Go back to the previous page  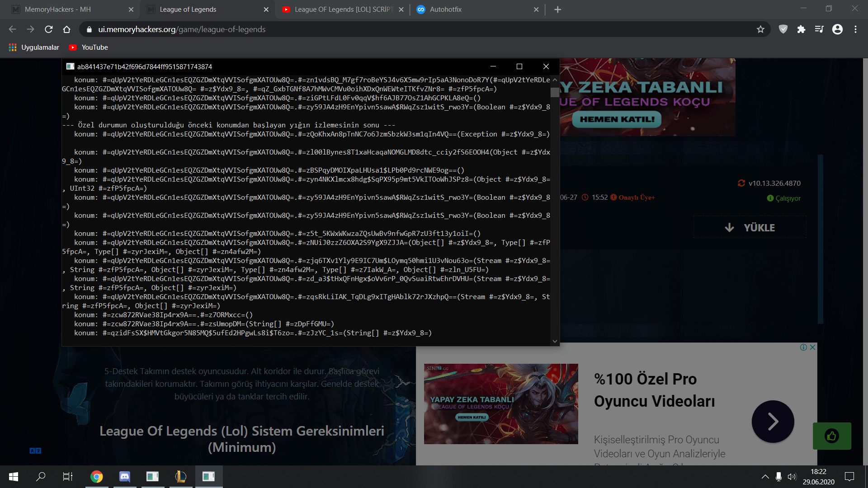12,29
